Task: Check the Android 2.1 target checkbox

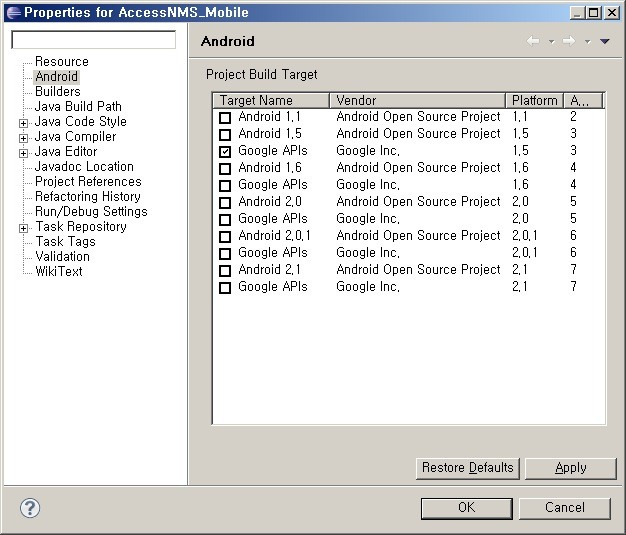Action: [x=225, y=270]
